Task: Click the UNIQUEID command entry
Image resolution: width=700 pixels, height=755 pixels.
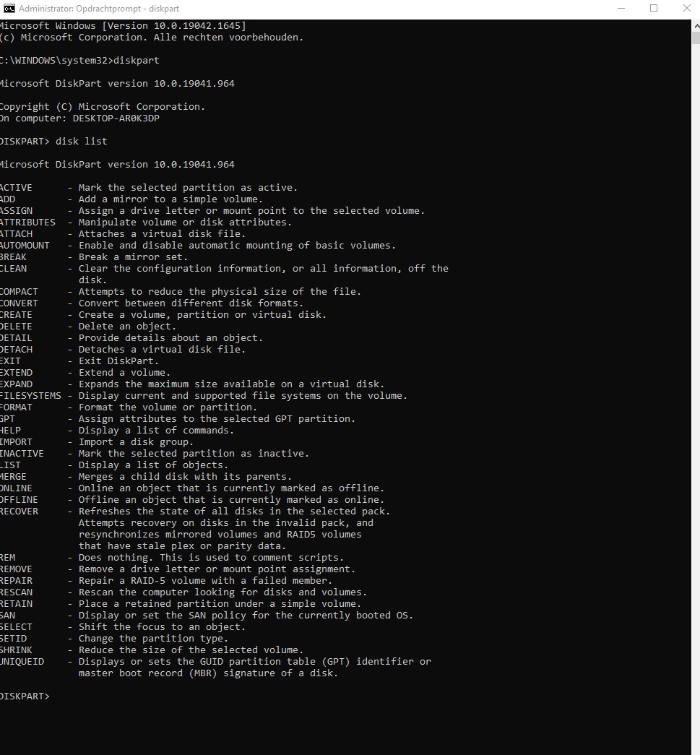Action: (22, 661)
